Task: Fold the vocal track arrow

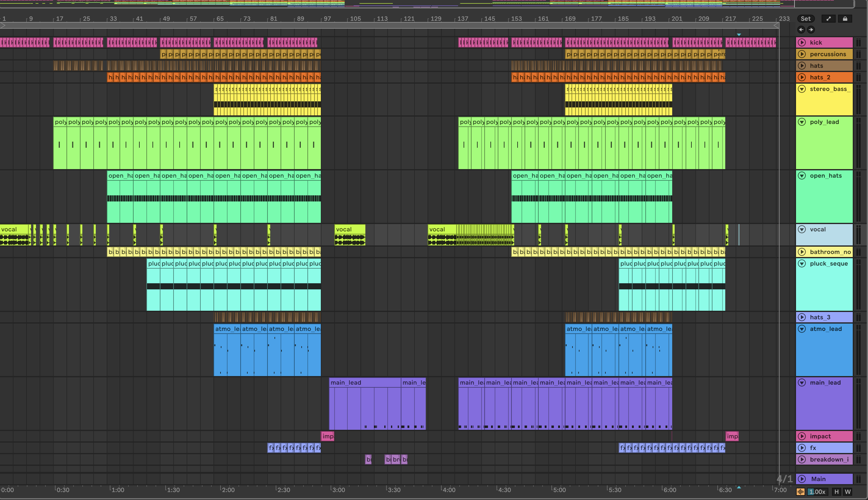Action: [x=802, y=230]
